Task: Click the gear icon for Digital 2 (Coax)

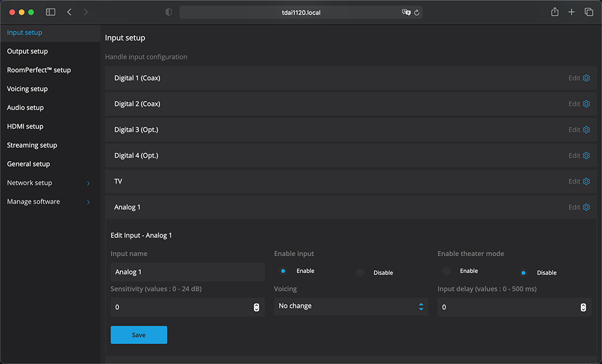Action: click(586, 103)
